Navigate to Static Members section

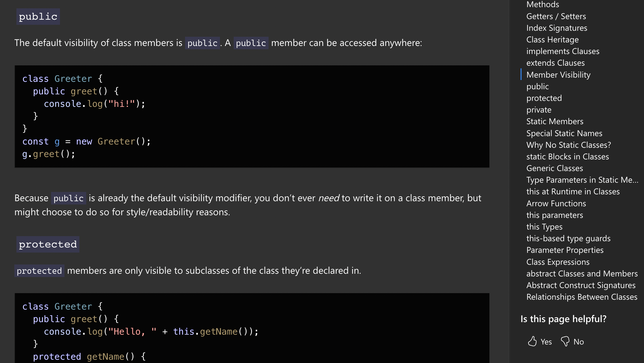click(555, 121)
